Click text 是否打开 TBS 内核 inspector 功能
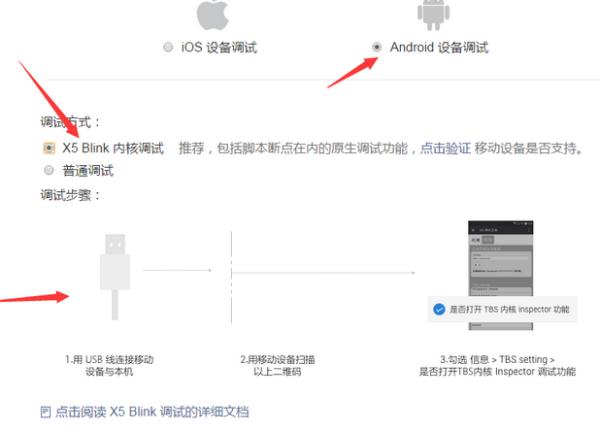 click(x=509, y=309)
